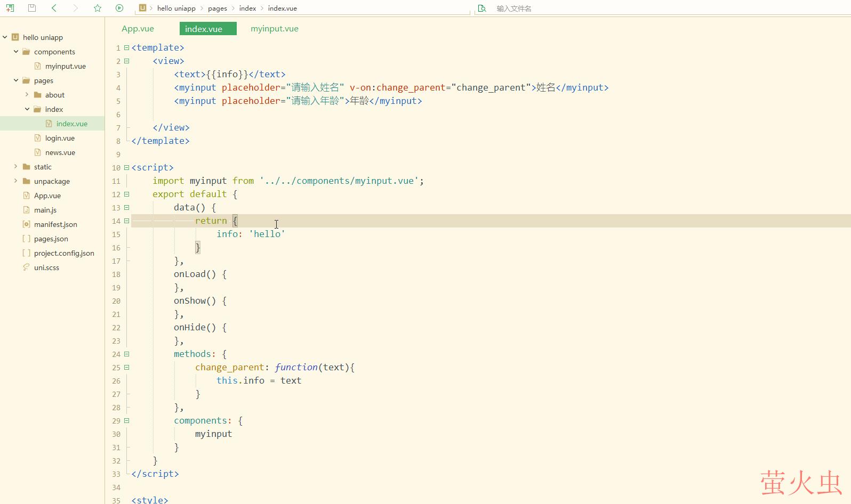Click the project.config.json bracket icon

click(26, 253)
